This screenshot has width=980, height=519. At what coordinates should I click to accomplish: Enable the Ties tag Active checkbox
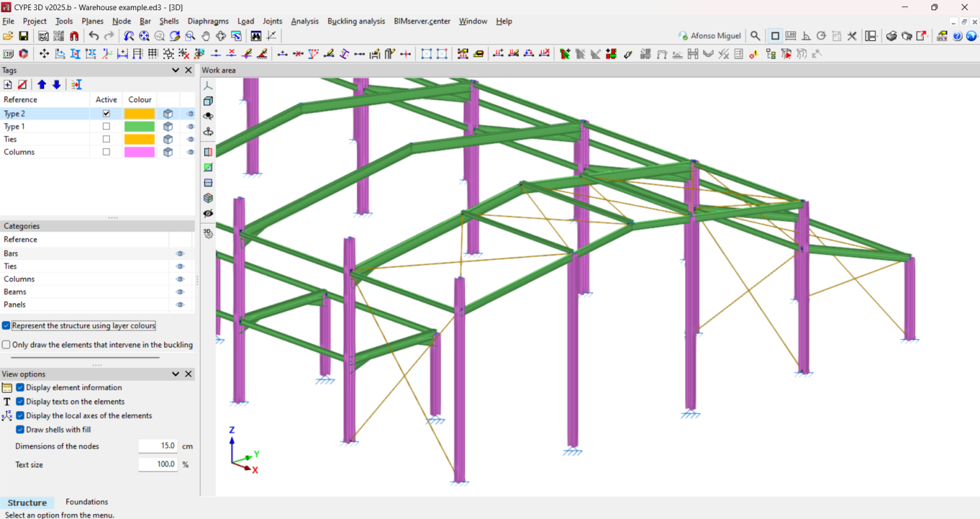click(106, 139)
